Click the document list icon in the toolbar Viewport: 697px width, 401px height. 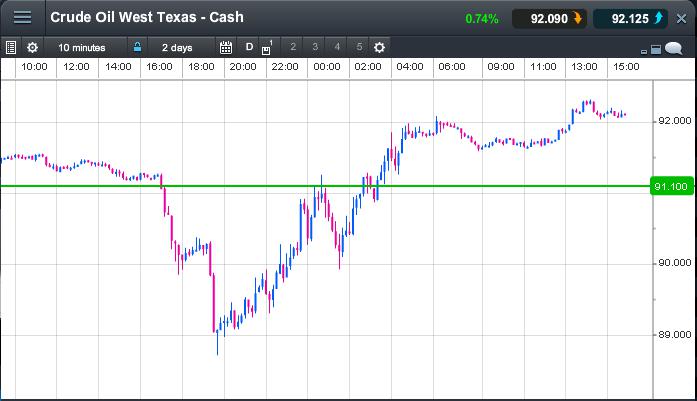tap(11, 47)
